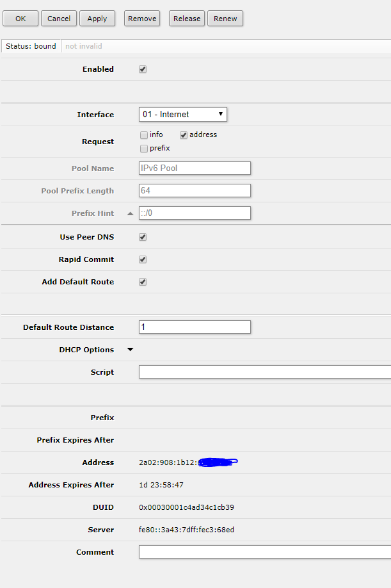This screenshot has width=391, height=588.
Task: Renew the DHCPv6 lease
Action: click(x=225, y=19)
